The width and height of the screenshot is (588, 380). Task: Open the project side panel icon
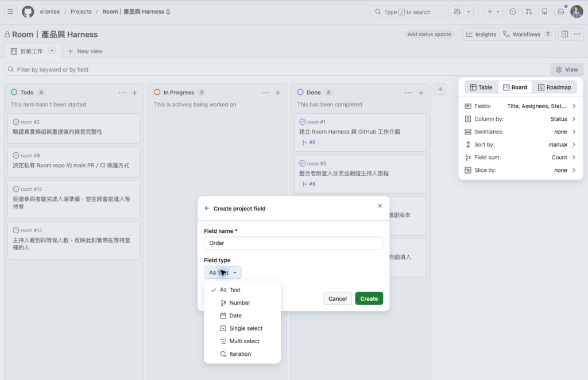click(x=565, y=34)
